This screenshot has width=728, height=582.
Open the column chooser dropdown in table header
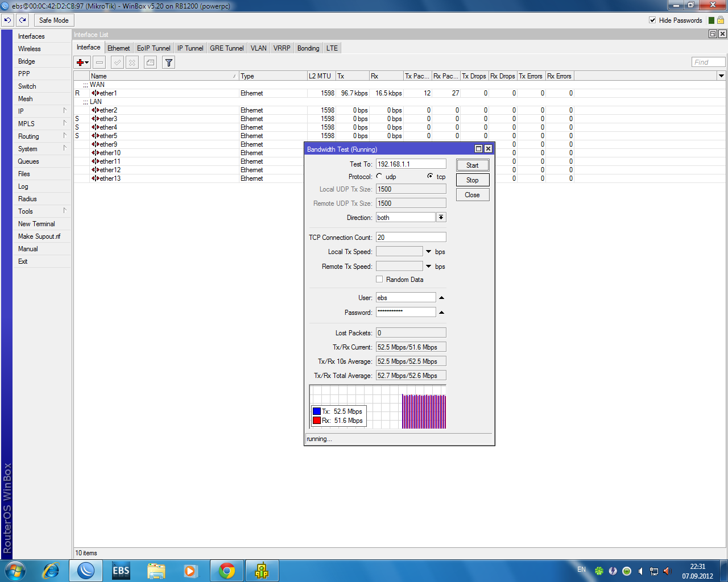coord(721,76)
